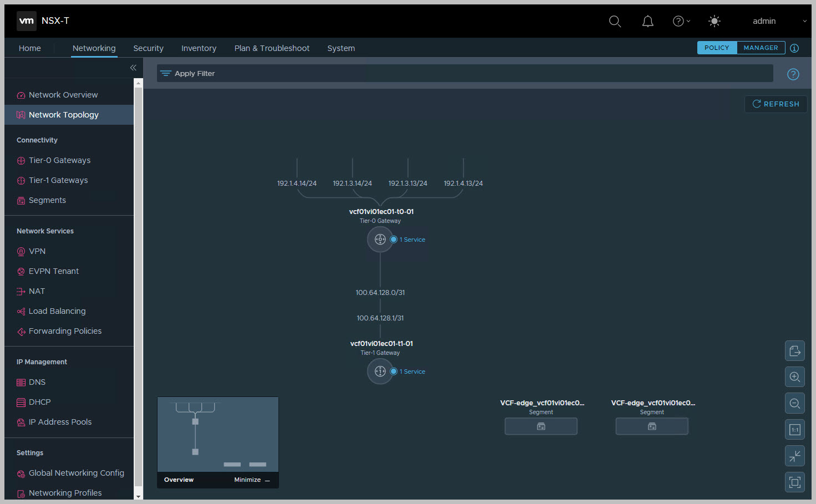Image resolution: width=816 pixels, height=504 pixels.
Task: Click the zoom out topology icon
Action: 794,403
